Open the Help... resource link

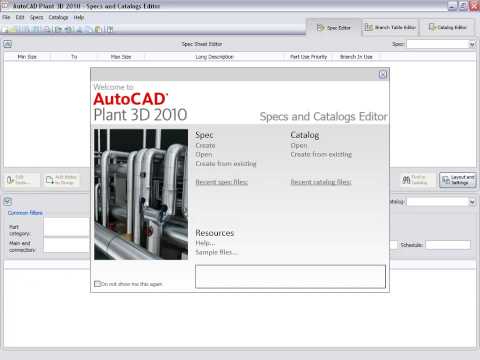[x=205, y=243]
